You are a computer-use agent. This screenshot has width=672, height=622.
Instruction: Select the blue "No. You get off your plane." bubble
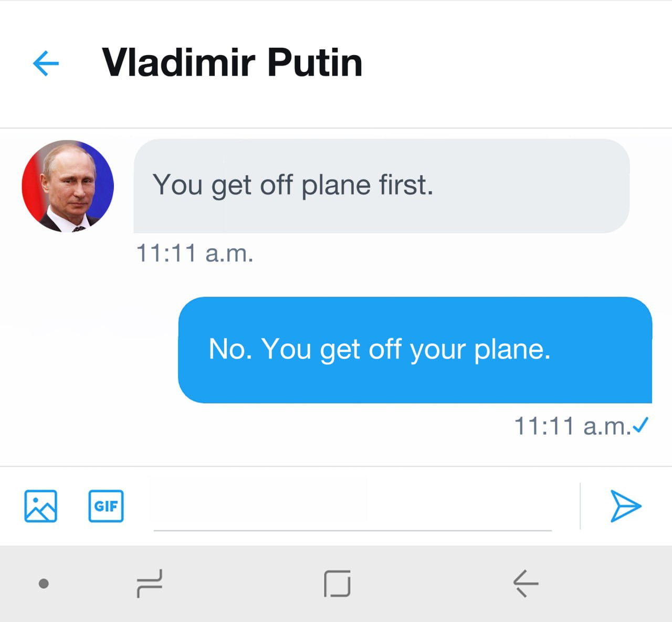pyautogui.click(x=415, y=350)
